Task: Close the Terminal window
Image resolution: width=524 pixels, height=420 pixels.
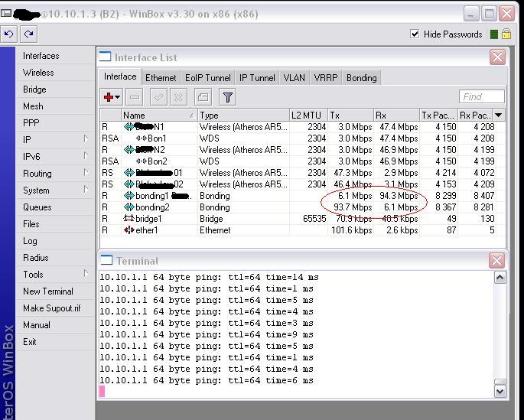Action: (x=496, y=260)
